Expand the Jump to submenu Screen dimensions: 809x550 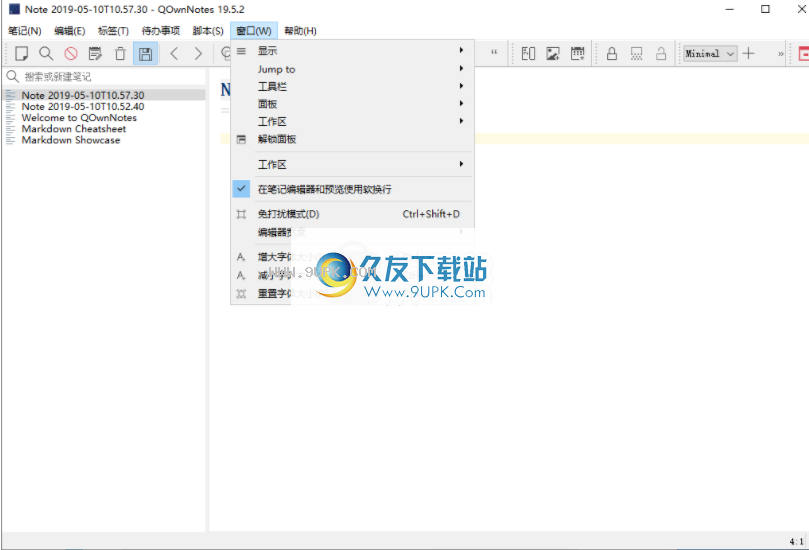352,69
